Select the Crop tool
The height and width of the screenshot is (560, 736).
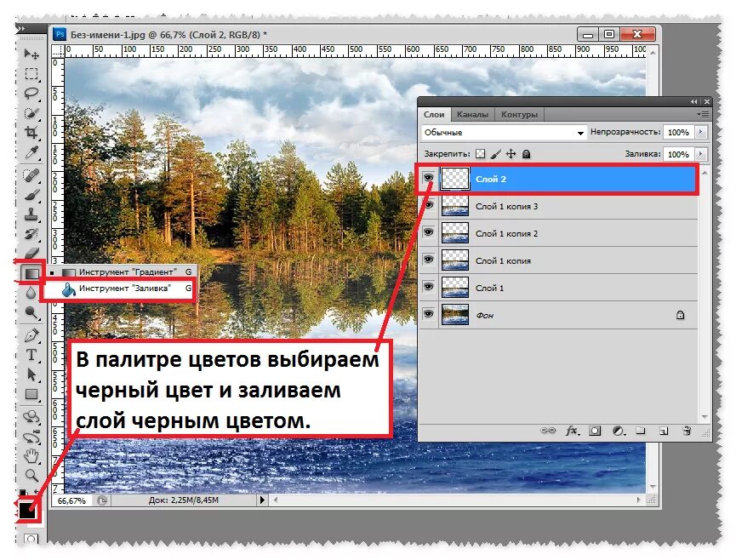[x=31, y=133]
